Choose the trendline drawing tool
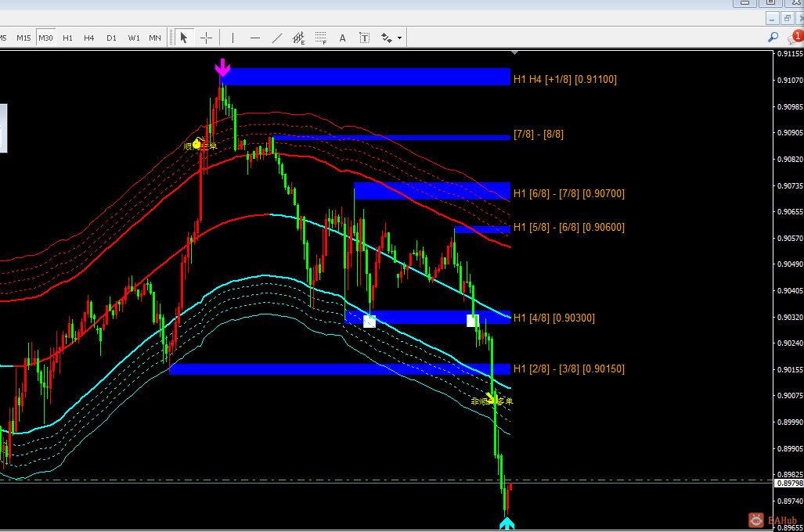 pos(277,38)
